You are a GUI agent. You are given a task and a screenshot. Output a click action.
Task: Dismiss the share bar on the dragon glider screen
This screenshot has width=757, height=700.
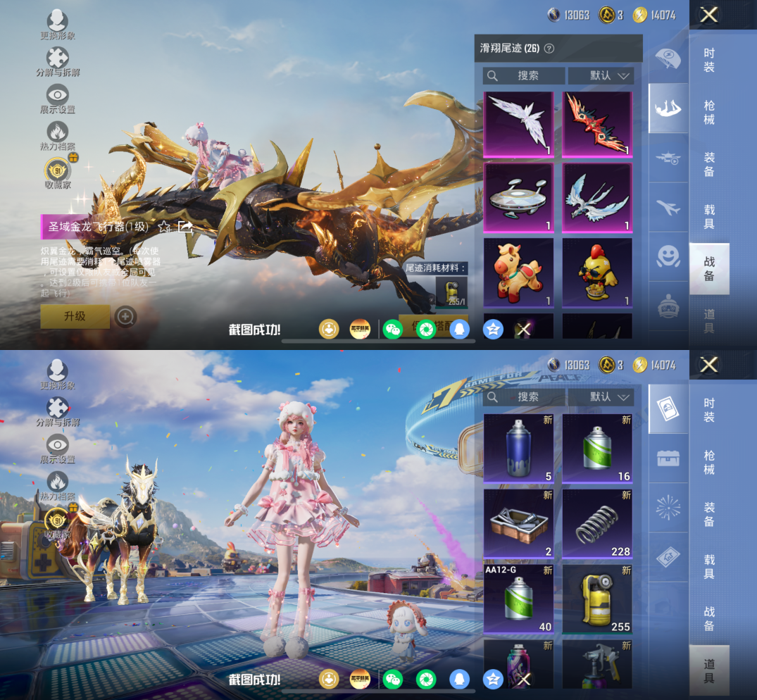pyautogui.click(x=524, y=330)
